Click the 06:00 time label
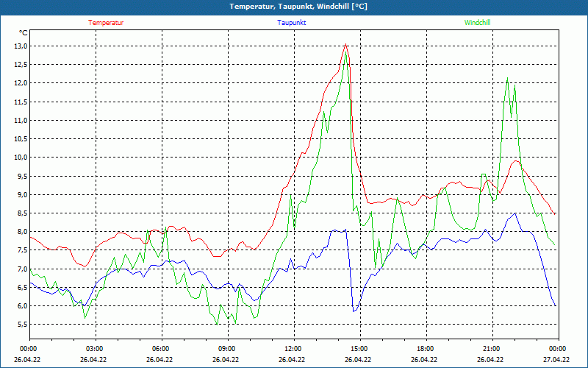 [162, 349]
